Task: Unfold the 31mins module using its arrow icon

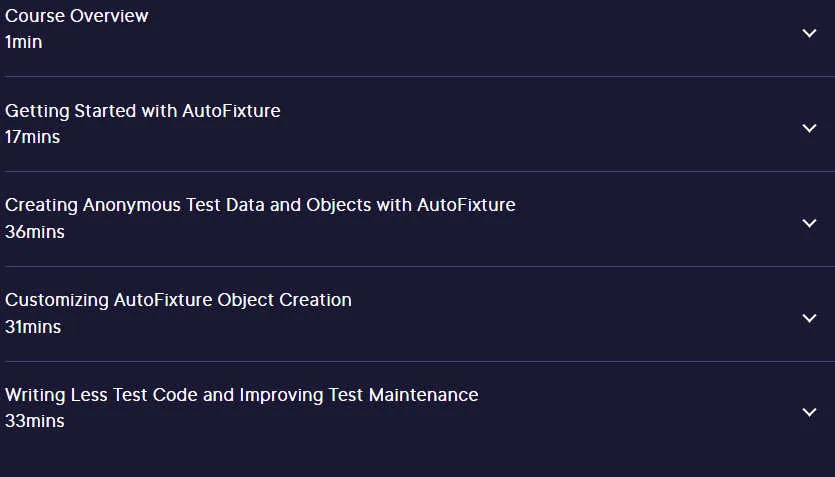Action: (809, 318)
